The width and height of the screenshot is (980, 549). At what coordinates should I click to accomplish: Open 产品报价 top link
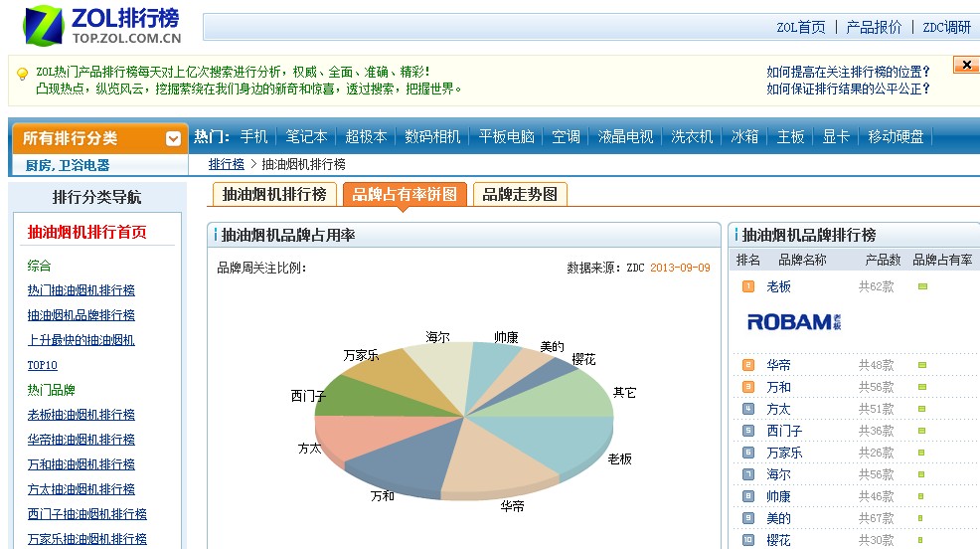tap(874, 28)
